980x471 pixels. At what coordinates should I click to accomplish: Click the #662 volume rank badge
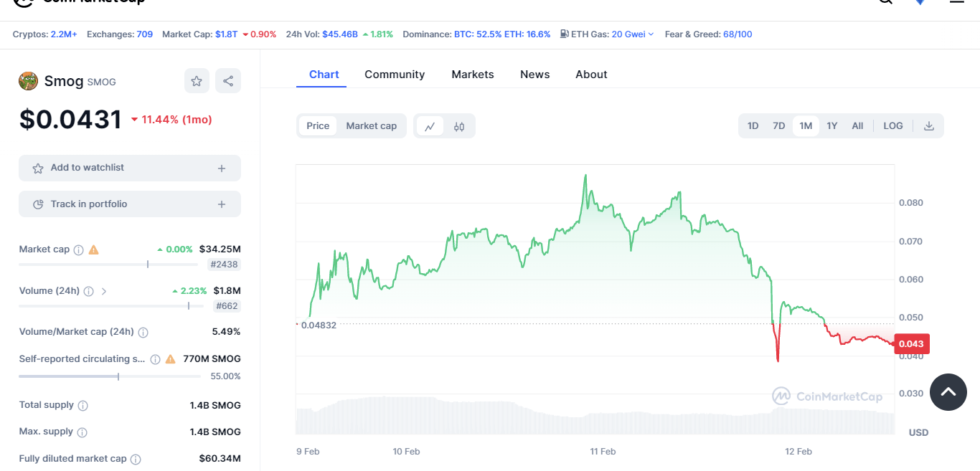[x=227, y=306]
